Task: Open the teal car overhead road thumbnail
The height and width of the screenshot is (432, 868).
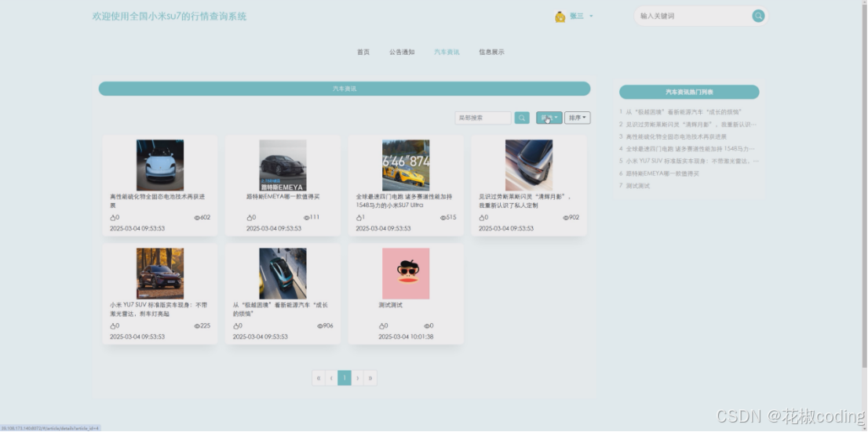Action: pyautogui.click(x=283, y=274)
